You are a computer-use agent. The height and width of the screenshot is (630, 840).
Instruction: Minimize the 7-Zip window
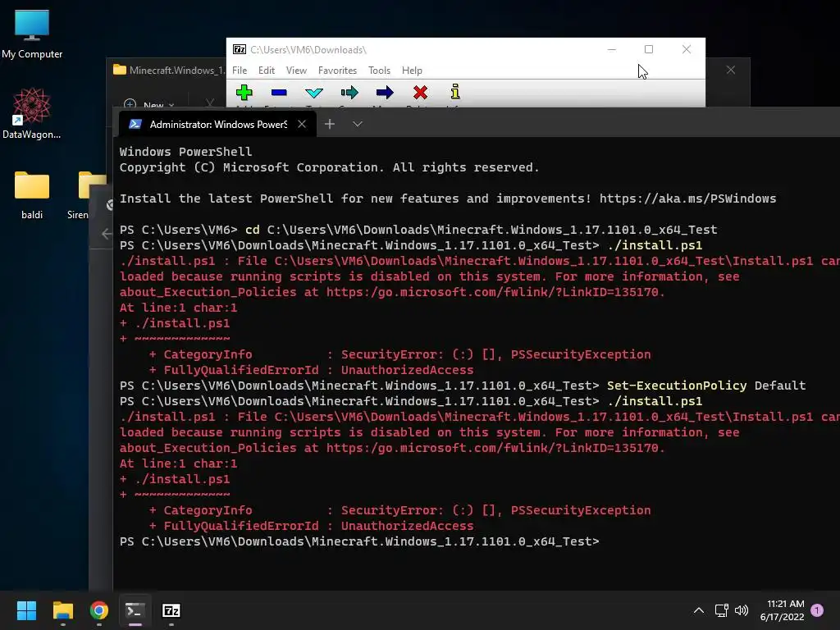612,49
